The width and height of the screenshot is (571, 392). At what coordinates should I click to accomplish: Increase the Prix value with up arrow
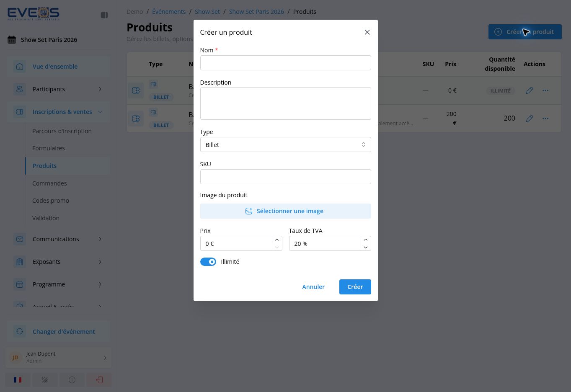click(x=277, y=240)
